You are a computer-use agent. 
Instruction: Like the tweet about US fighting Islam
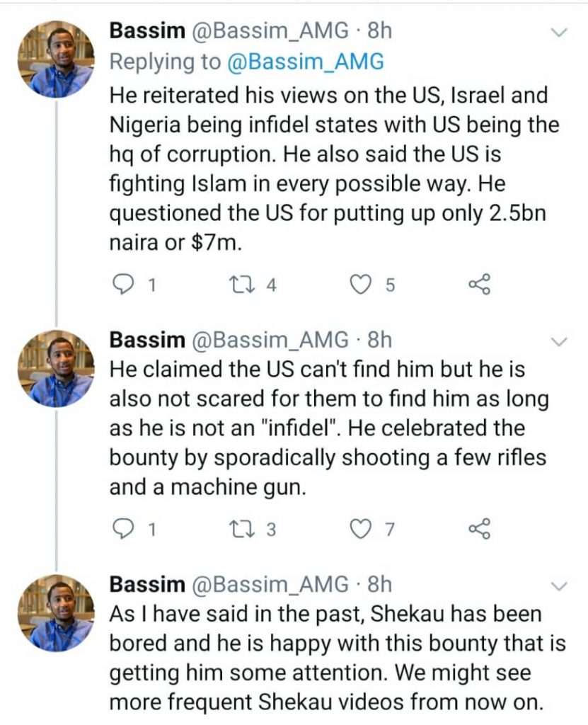pos(362,285)
